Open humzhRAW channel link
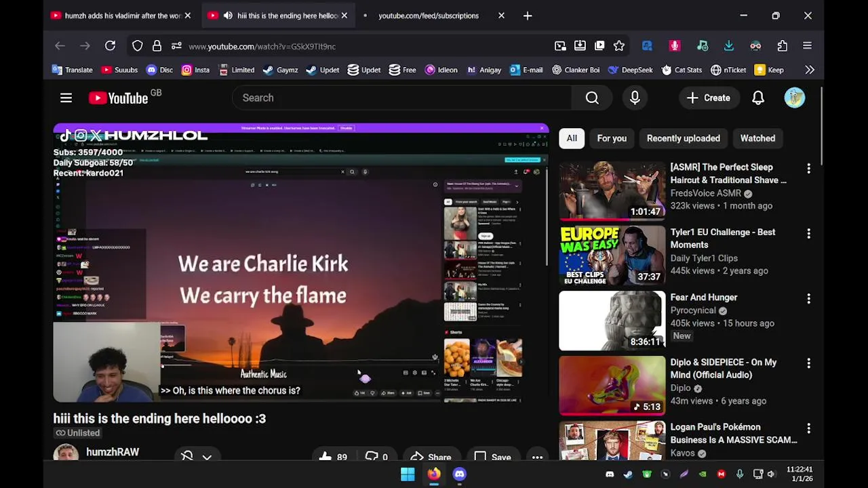This screenshot has height=488, width=868. point(113,452)
